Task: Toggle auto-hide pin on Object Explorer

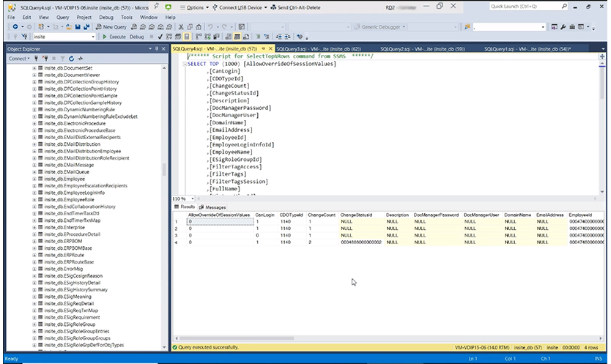Action: [158, 48]
